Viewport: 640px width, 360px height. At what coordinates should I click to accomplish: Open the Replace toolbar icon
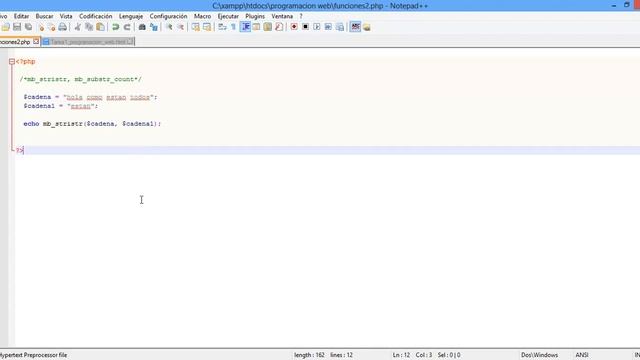tap(154, 27)
